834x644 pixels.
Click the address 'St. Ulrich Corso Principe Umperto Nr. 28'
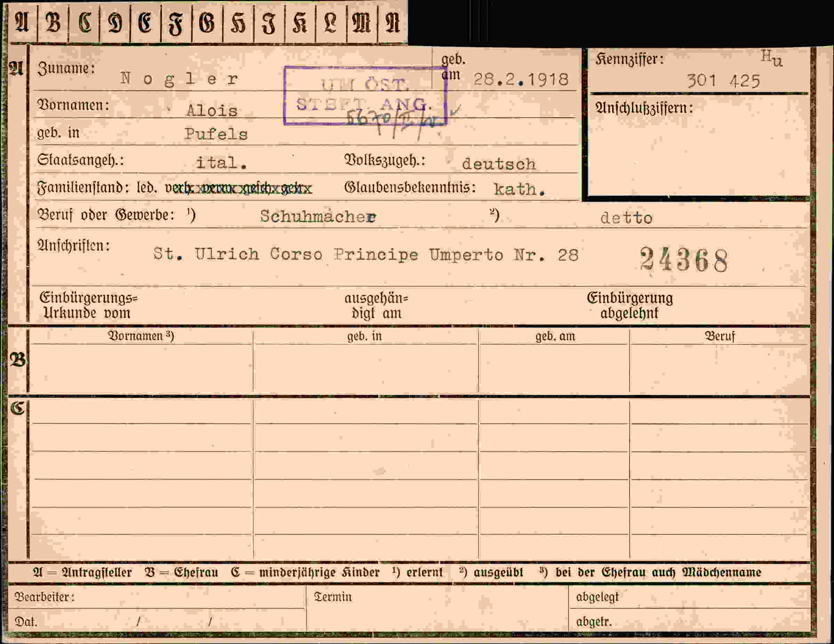click(x=366, y=254)
